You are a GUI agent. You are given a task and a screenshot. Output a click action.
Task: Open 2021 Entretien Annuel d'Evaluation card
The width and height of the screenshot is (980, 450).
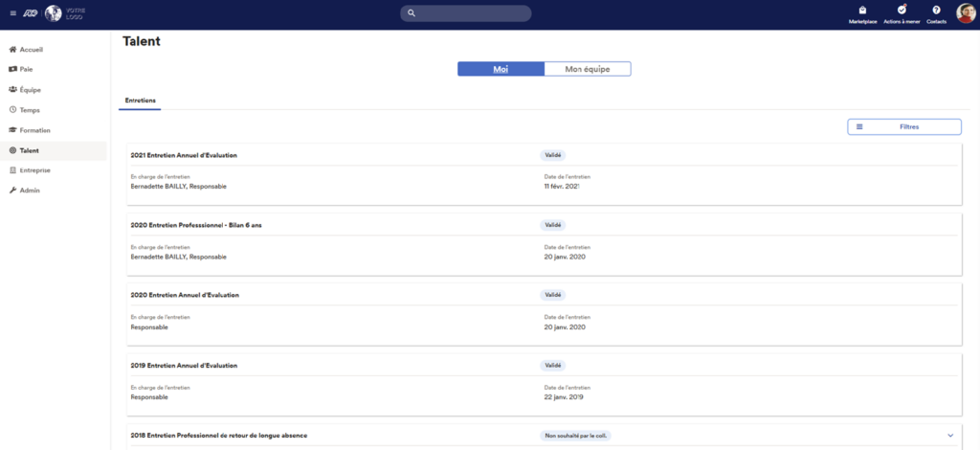pyautogui.click(x=184, y=155)
